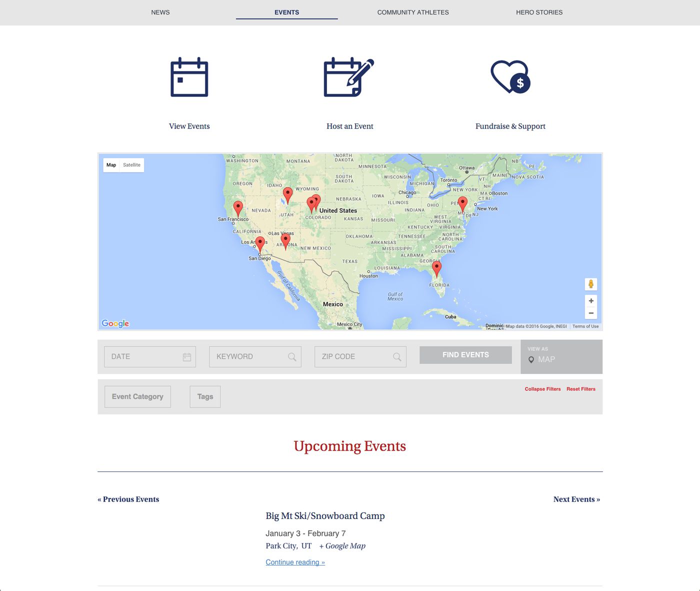Click the calendar icon in the Date field

186,356
